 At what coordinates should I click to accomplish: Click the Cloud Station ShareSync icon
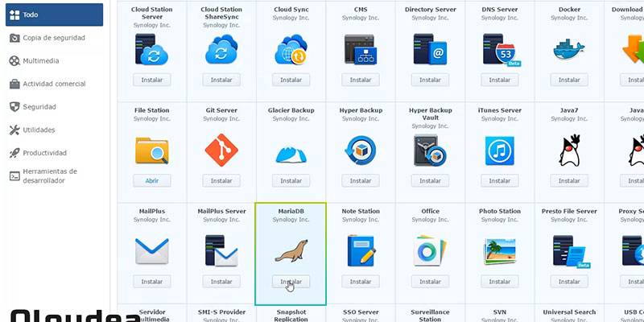click(x=221, y=50)
